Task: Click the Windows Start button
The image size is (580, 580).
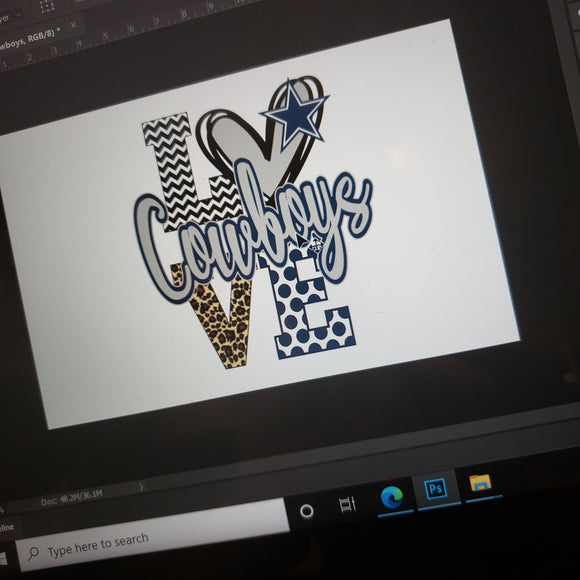Action: tap(3, 558)
